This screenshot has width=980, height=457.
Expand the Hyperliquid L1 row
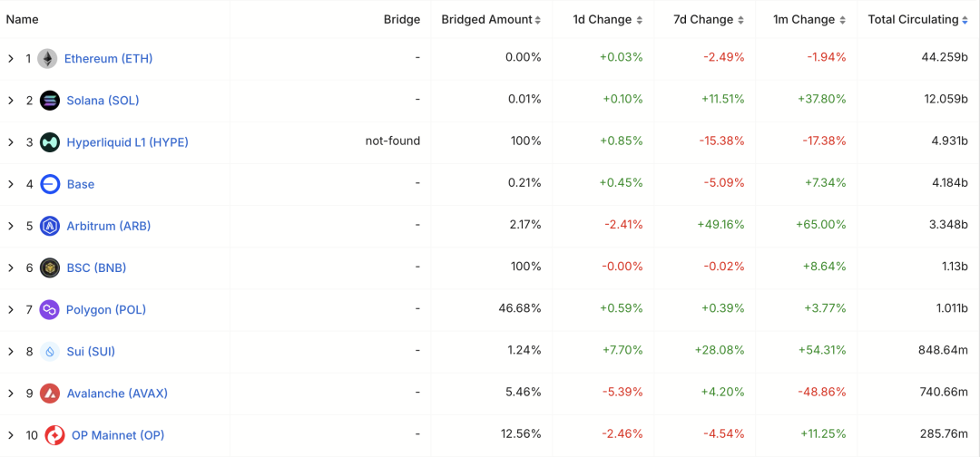11,142
